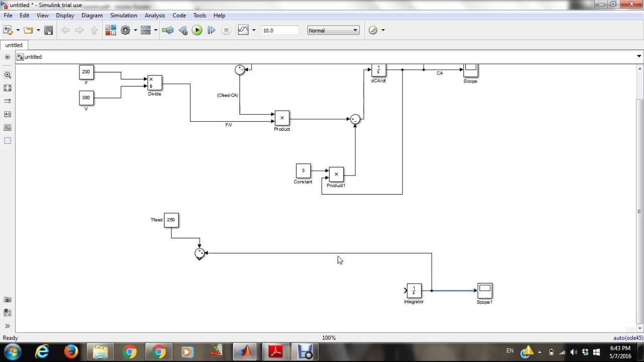The height and width of the screenshot is (362, 644).
Task: Select the Integrator block
Action: [414, 291]
